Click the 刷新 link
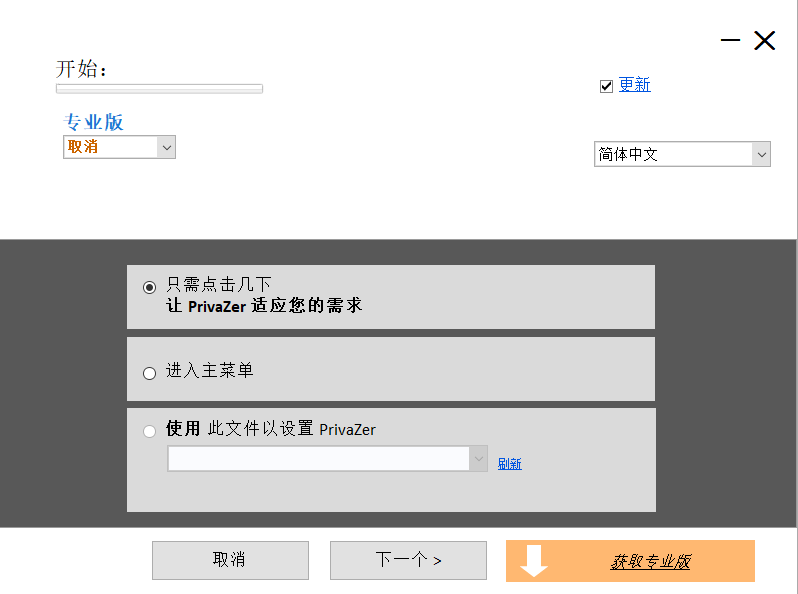 point(509,464)
